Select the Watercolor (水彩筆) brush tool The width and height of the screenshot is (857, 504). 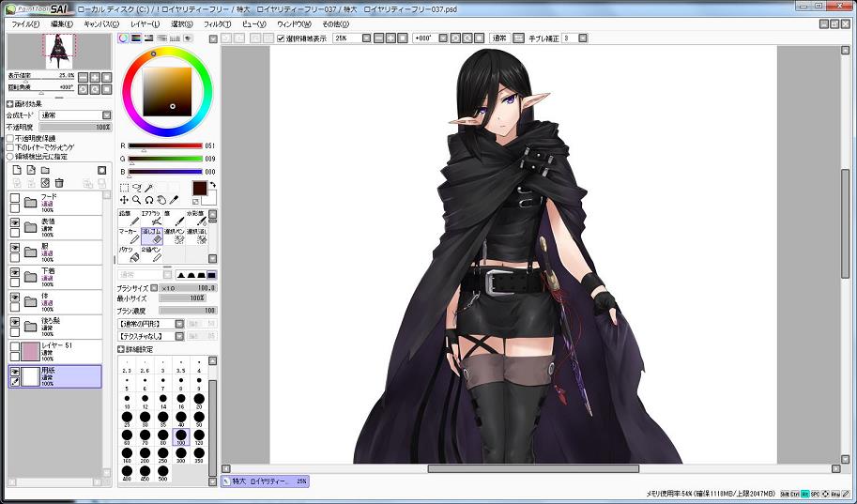pyautogui.click(x=197, y=217)
